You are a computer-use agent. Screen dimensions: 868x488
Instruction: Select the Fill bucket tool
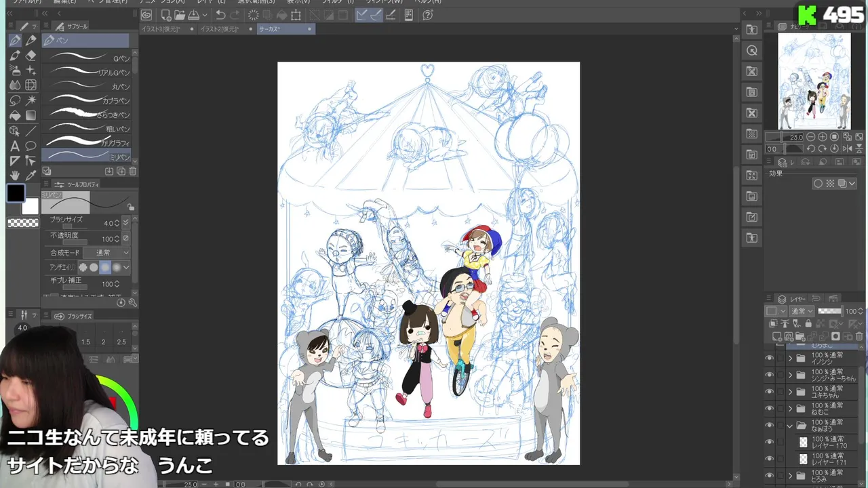pyautogui.click(x=15, y=115)
